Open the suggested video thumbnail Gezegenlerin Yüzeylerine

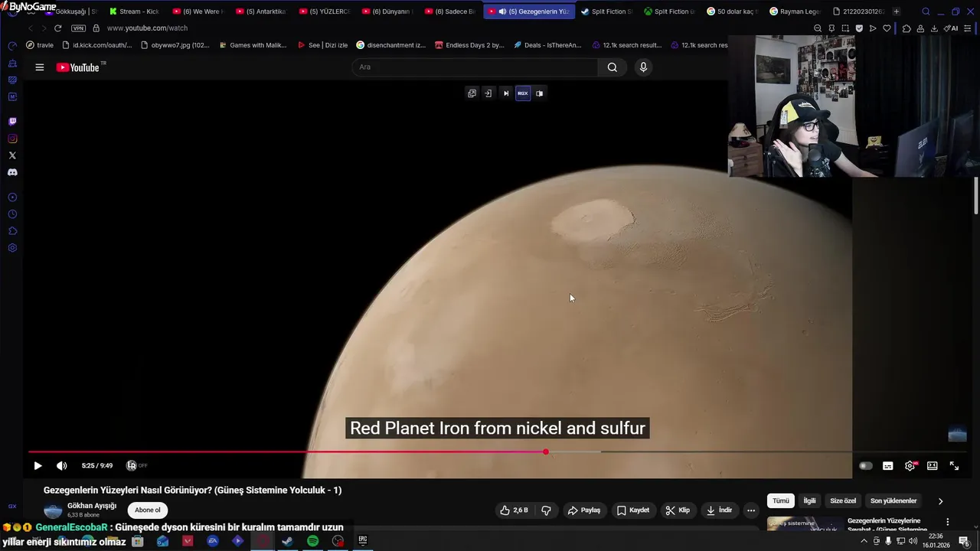(x=804, y=525)
